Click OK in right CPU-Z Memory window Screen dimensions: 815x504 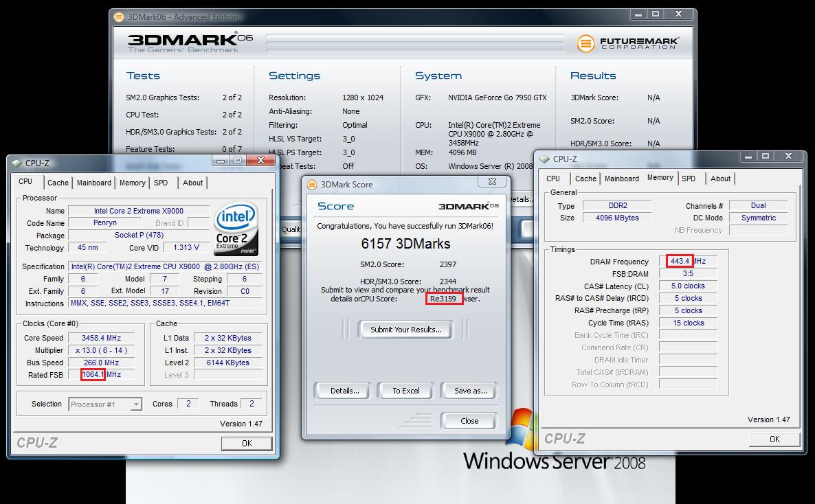(x=774, y=439)
